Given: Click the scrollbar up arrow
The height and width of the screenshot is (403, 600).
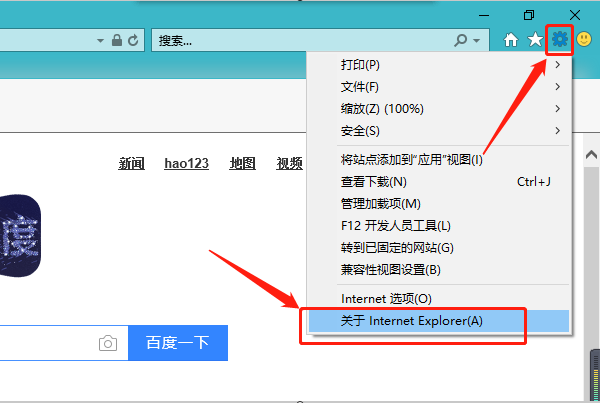Looking at the screenshot, I should (x=591, y=155).
